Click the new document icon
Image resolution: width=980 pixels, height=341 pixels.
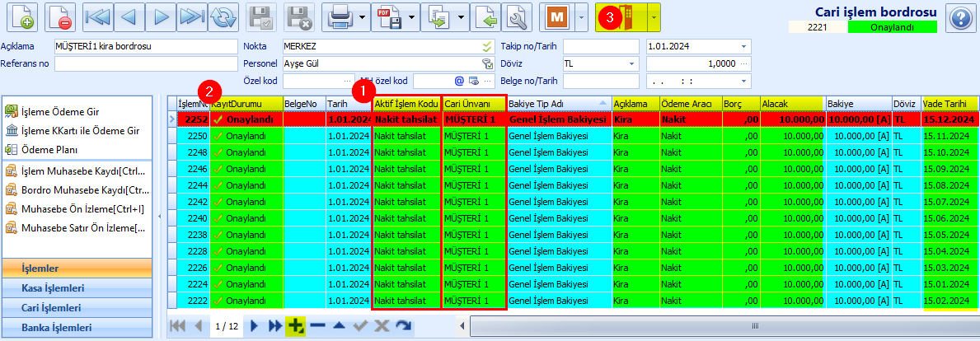(20, 16)
